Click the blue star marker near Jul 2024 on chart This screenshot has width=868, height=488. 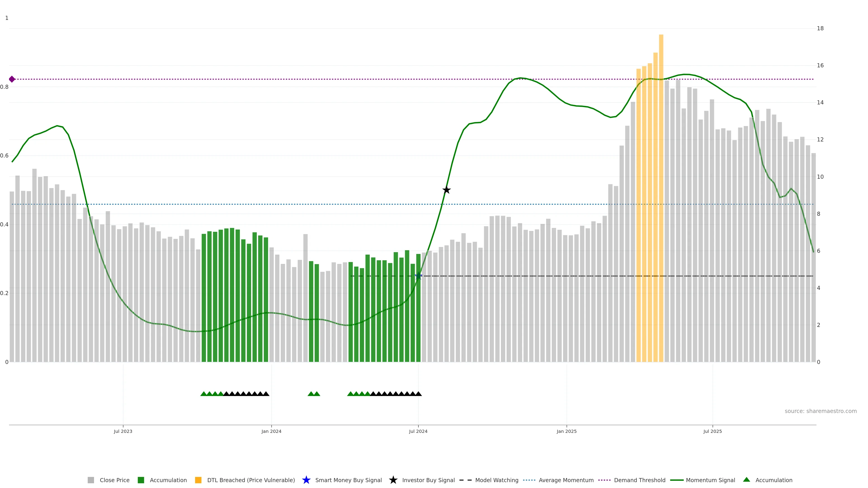418,276
